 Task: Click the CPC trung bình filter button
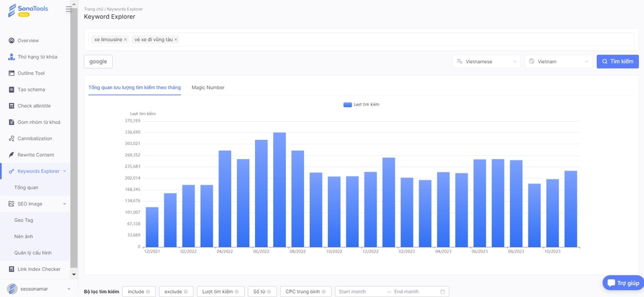pyautogui.click(x=305, y=292)
